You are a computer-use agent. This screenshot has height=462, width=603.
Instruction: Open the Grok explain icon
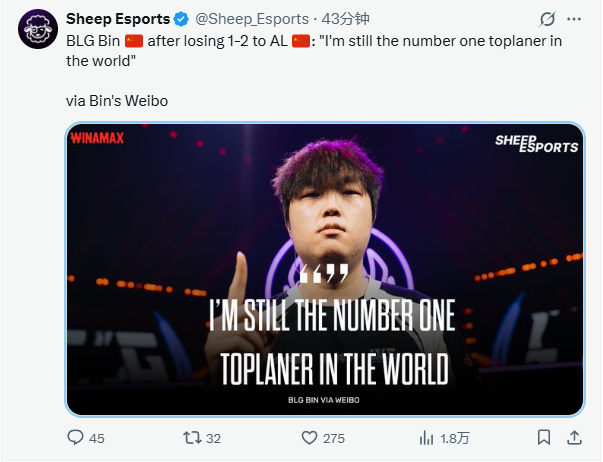pyautogui.click(x=546, y=19)
